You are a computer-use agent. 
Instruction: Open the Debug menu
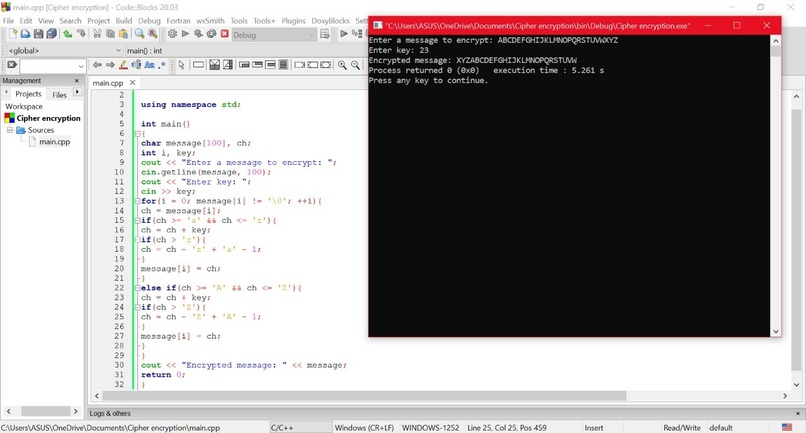click(149, 21)
